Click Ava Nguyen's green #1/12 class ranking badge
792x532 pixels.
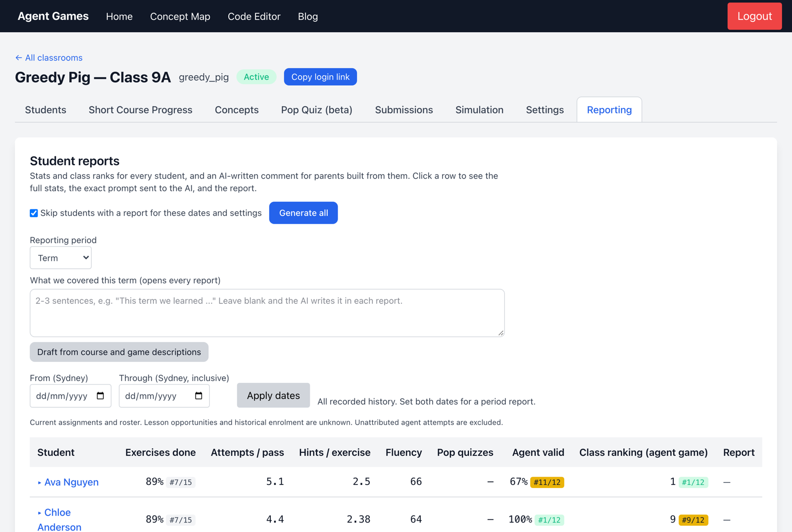[x=693, y=483]
